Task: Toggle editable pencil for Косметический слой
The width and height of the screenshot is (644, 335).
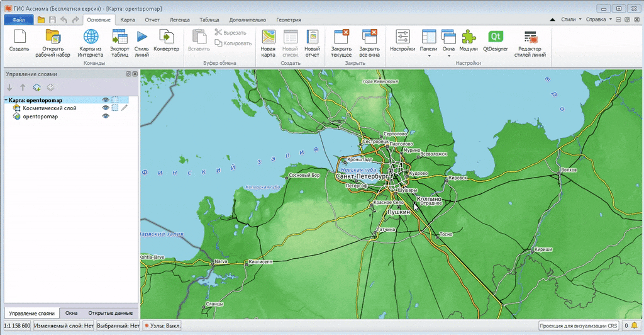Action: [x=124, y=108]
